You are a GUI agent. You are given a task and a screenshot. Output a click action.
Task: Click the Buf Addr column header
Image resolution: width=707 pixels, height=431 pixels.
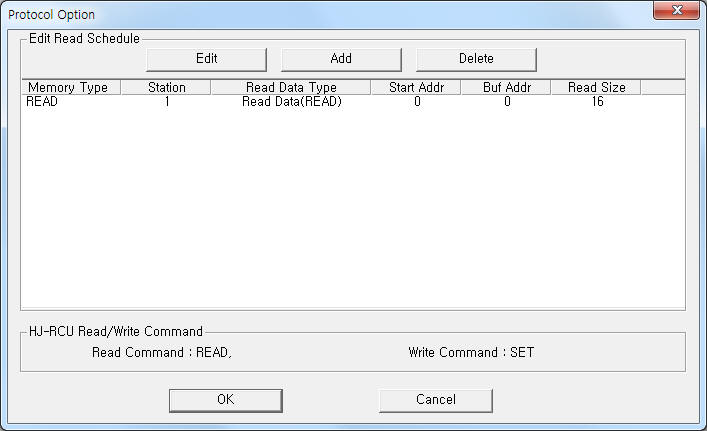[x=506, y=87]
